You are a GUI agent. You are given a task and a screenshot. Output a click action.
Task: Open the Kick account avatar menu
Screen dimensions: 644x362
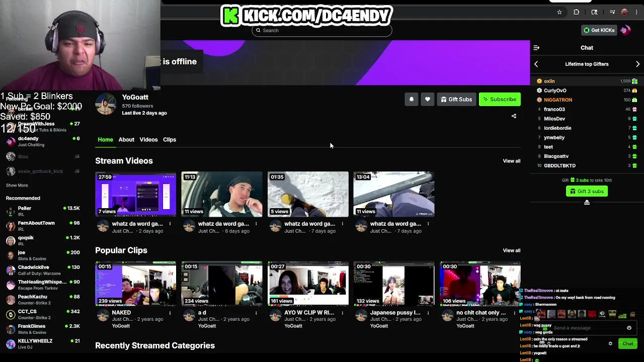pos(625,30)
